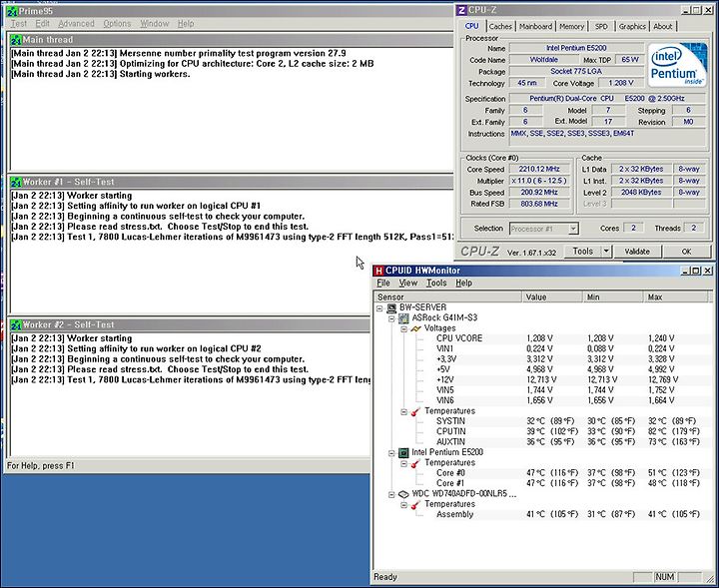719x588 pixels.
Task: Click the WDC hard drive icon
Action: click(403, 494)
